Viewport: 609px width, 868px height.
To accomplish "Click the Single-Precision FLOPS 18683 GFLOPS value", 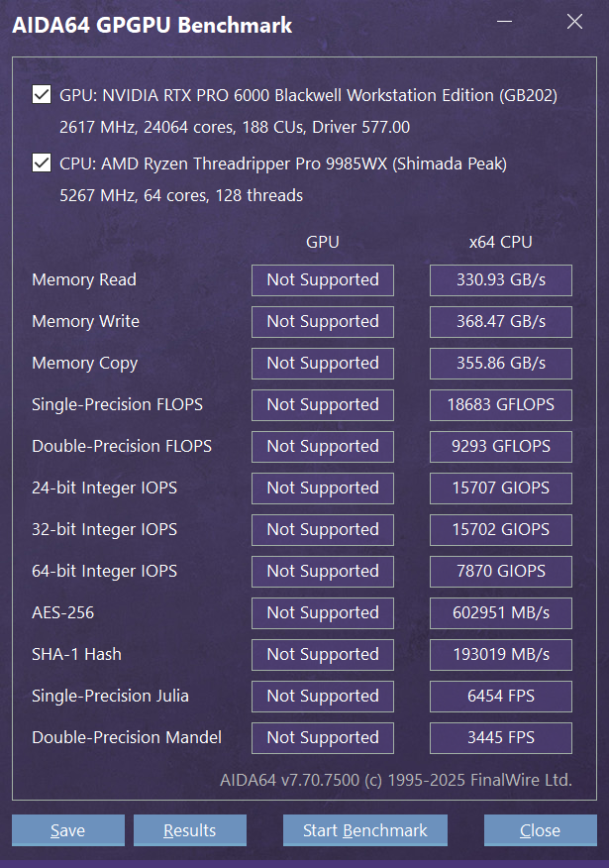I will coord(501,404).
